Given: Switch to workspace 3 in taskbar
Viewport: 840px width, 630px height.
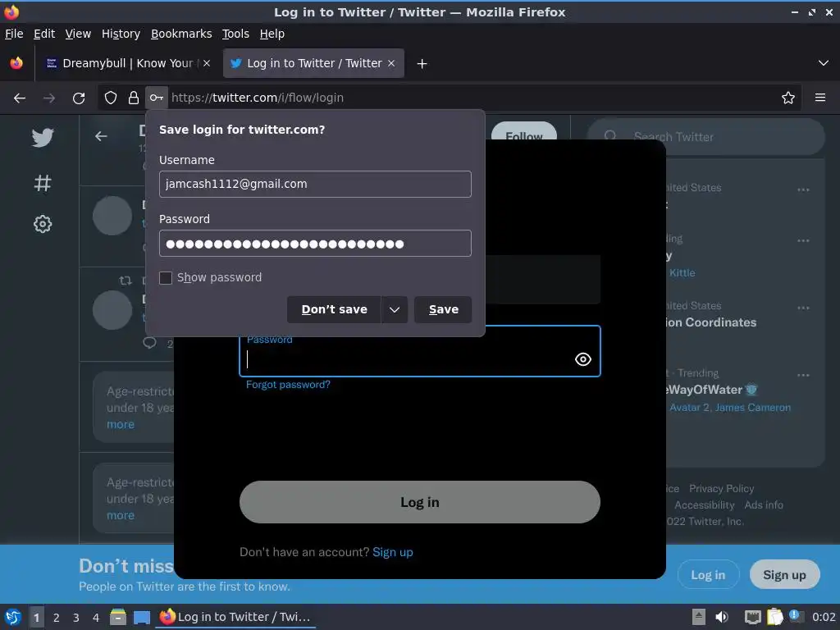Looking at the screenshot, I should click(x=76, y=618).
